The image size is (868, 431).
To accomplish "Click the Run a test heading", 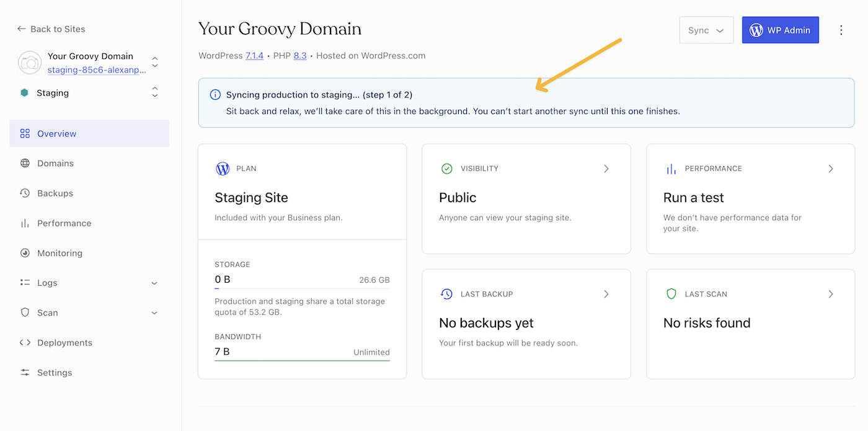I will tap(694, 198).
